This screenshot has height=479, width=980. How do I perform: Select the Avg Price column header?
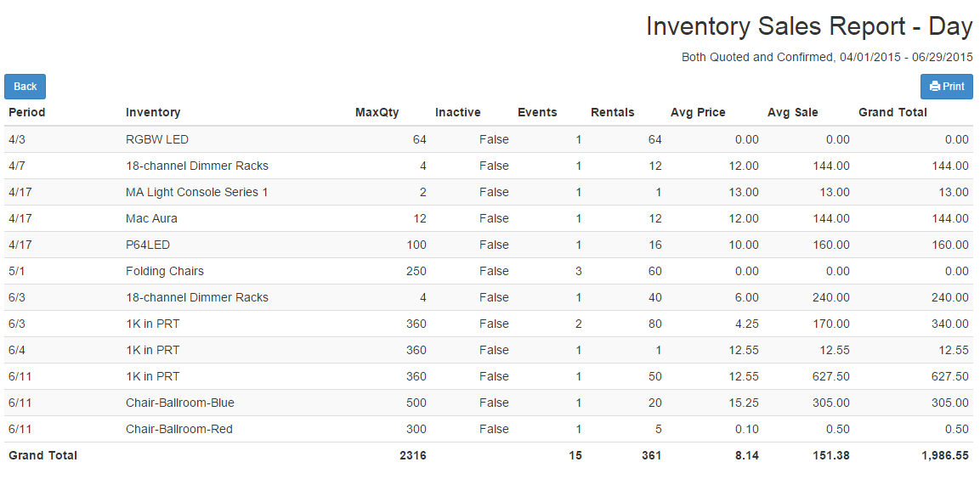(x=698, y=112)
